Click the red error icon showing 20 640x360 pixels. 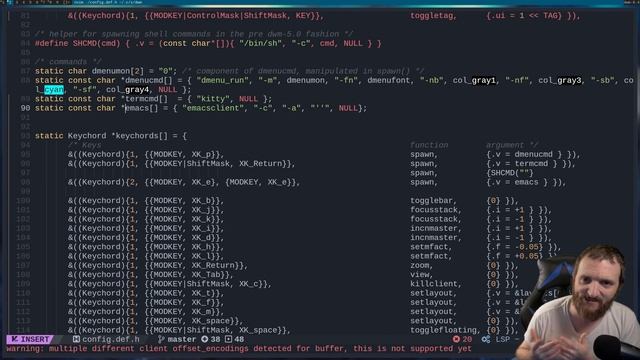[x=456, y=339]
